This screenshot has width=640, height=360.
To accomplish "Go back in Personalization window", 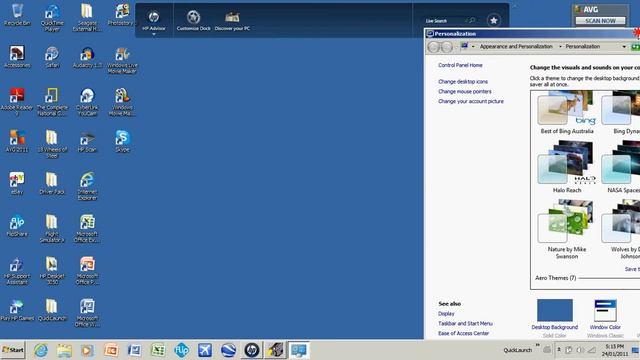I will (x=434, y=47).
